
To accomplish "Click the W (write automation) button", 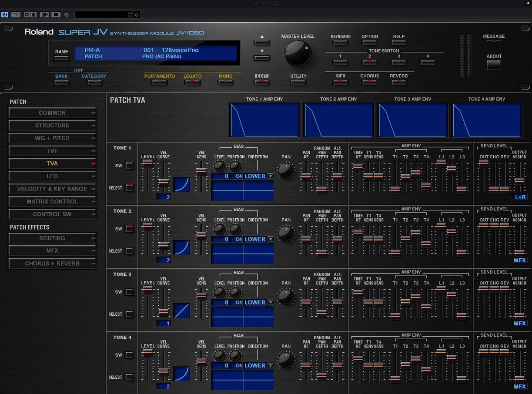I will click(33, 14).
